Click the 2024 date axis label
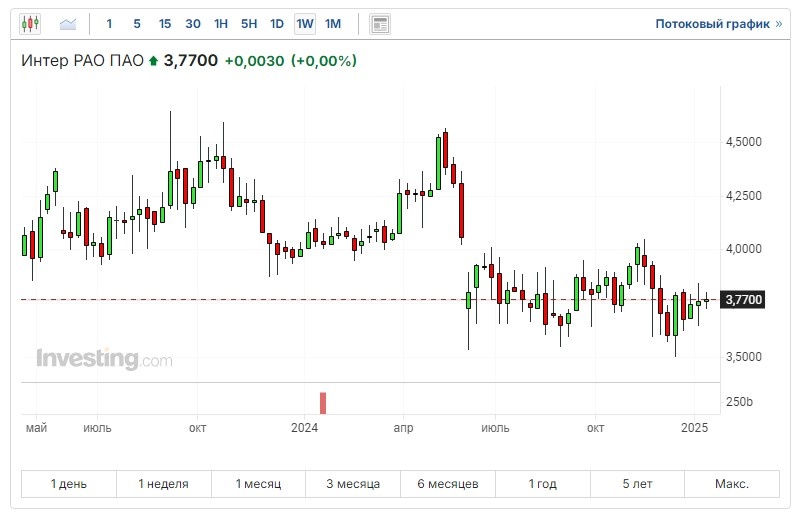The width and height of the screenshot is (804, 519). pyautogui.click(x=305, y=428)
